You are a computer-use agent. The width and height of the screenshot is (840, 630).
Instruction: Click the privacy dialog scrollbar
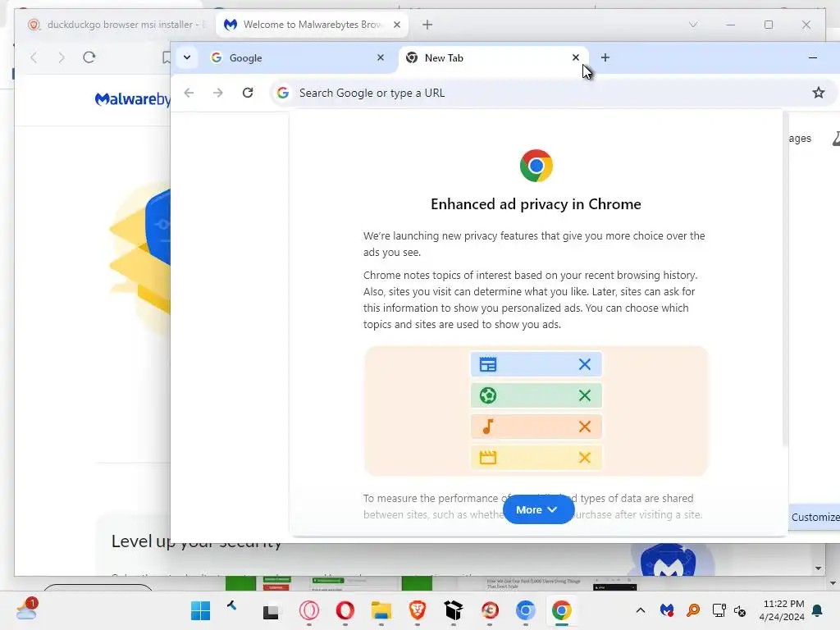coord(785,279)
